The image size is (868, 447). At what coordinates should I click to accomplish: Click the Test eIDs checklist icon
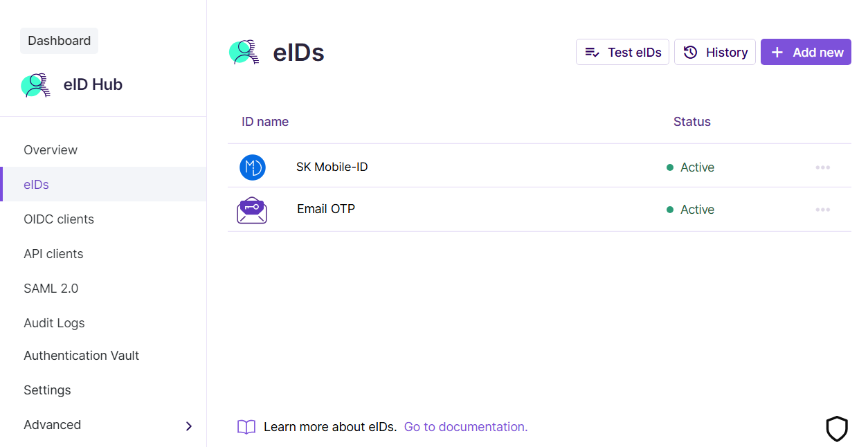[593, 53]
